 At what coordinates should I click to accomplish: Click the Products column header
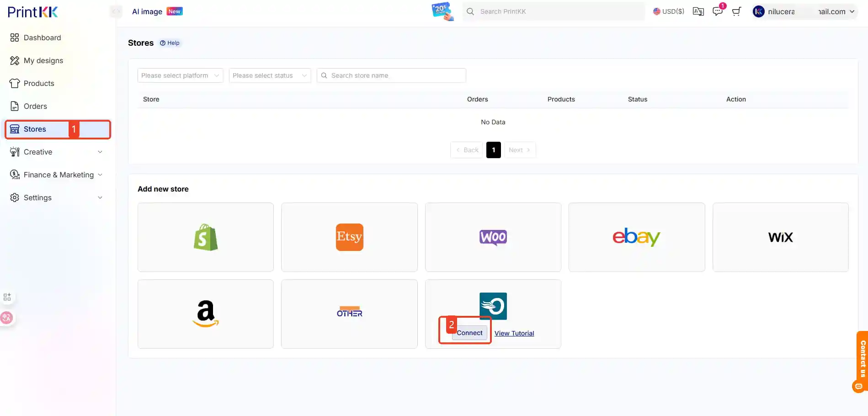click(561, 99)
